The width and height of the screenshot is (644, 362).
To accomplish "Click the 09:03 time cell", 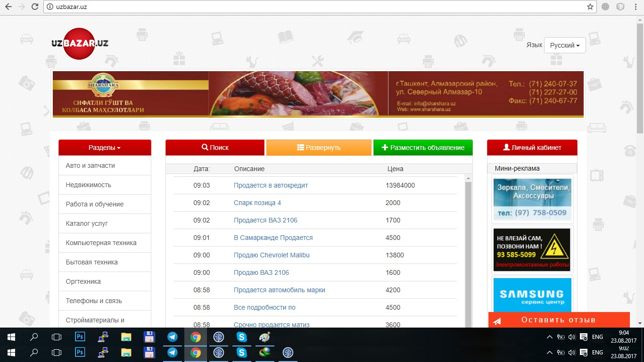I will coord(202,185).
